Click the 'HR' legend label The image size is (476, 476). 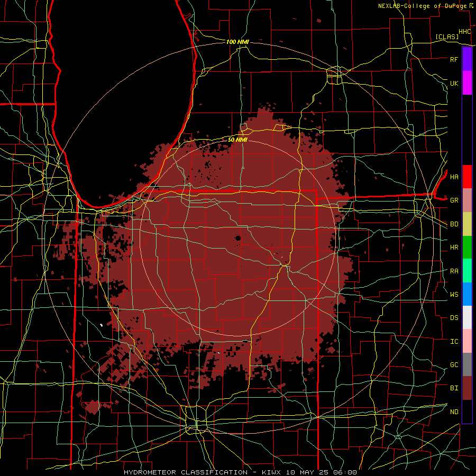coord(454,248)
